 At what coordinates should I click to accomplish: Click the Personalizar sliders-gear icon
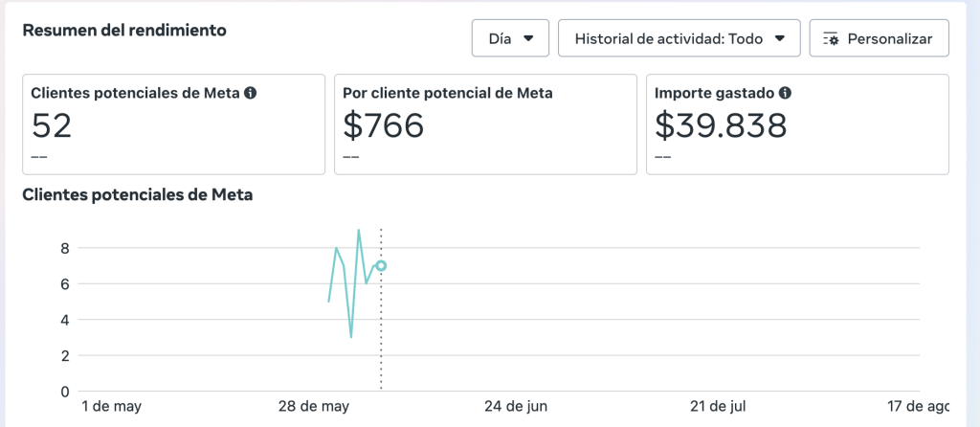pyautogui.click(x=831, y=39)
